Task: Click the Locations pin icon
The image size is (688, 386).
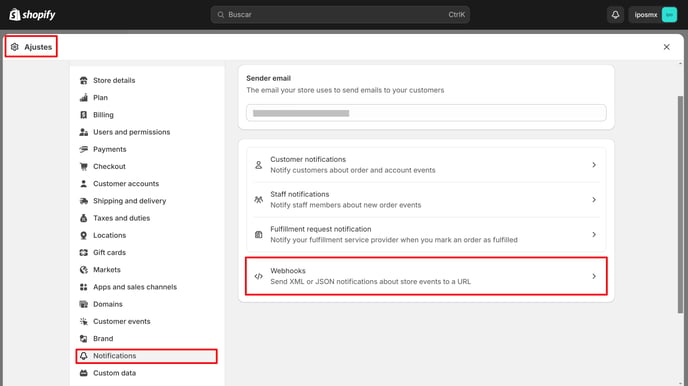Action: pyautogui.click(x=83, y=235)
